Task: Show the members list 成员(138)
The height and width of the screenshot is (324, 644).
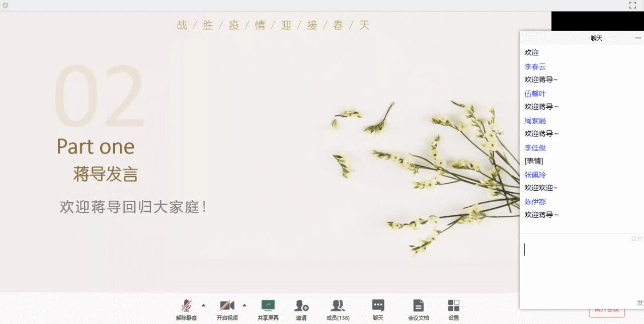Action: [338, 306]
